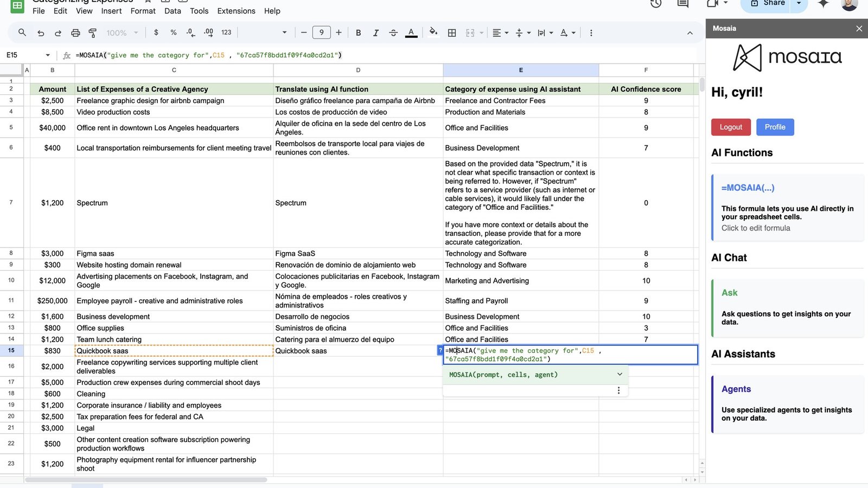The width and height of the screenshot is (868, 488).
Task: Open the toolbar's more options menu
Action: (x=591, y=33)
